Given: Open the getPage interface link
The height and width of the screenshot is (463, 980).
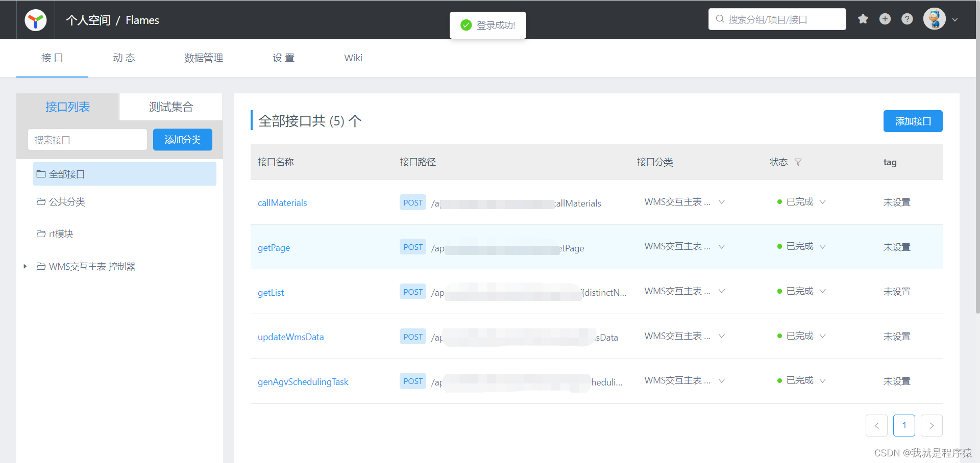Looking at the screenshot, I should [274, 248].
